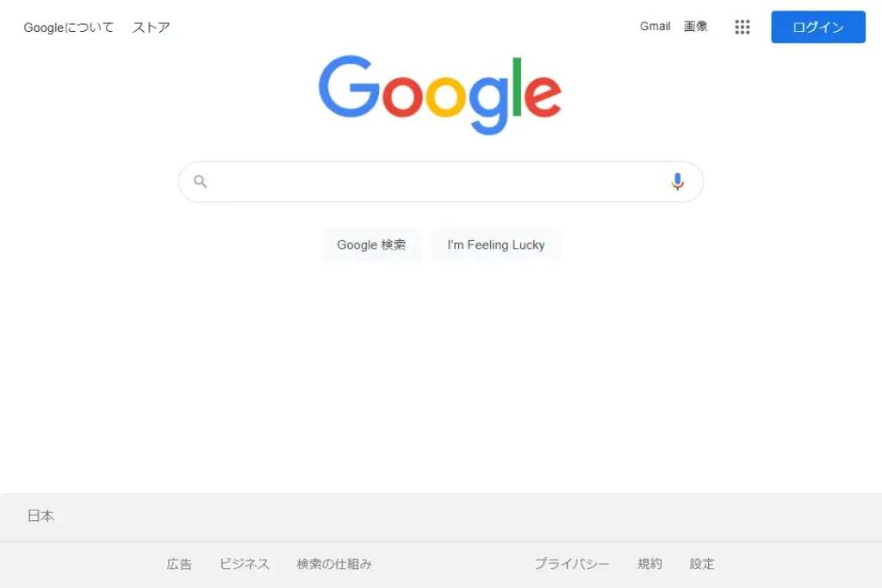Click the Google logo
This screenshot has width=882, height=588.
tap(440, 95)
